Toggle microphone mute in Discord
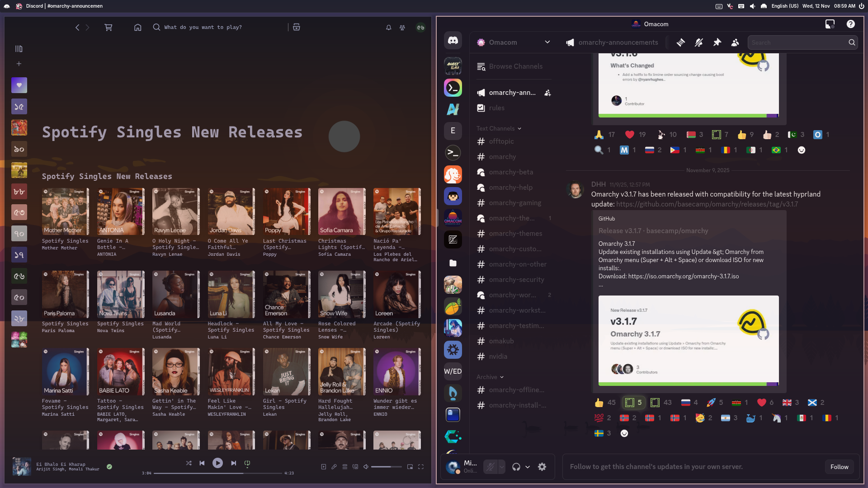This screenshot has width=868, height=488. pos(491,467)
